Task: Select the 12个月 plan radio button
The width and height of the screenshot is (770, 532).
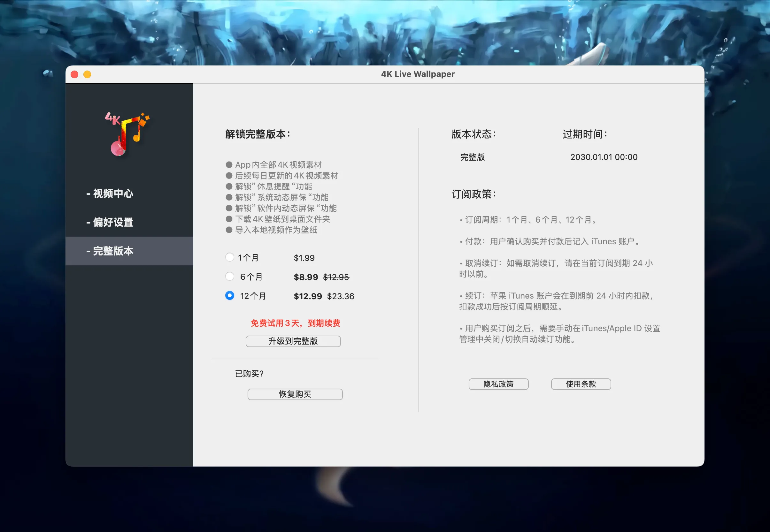Action: [229, 296]
